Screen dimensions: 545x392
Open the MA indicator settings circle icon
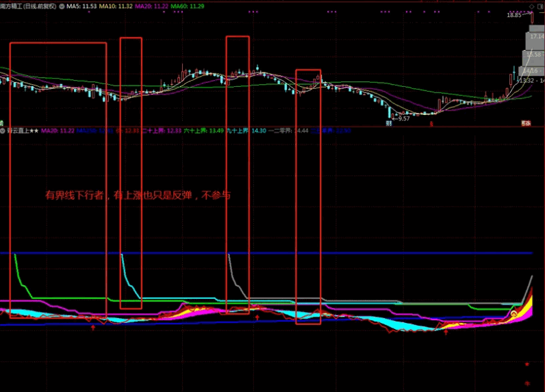pos(62,6)
